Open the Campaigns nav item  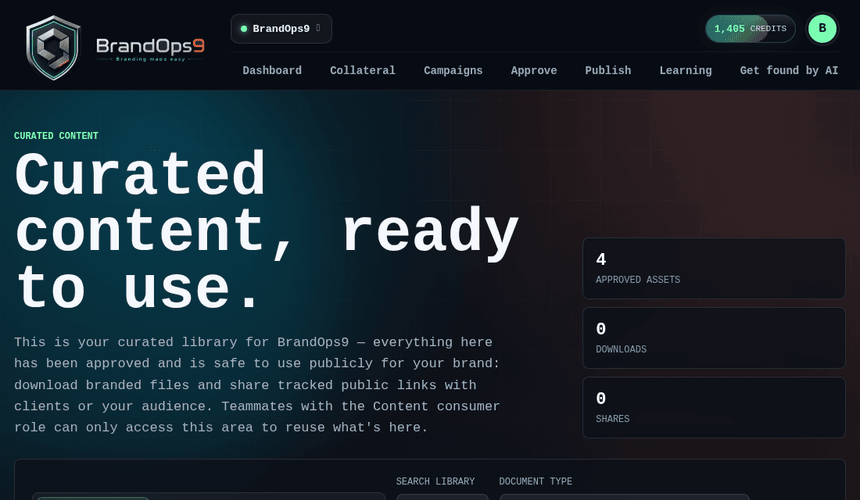pyautogui.click(x=453, y=70)
